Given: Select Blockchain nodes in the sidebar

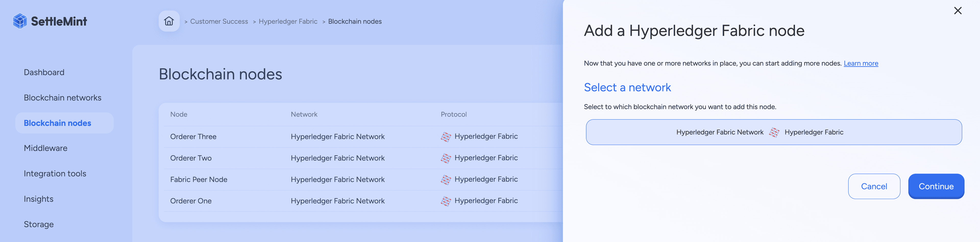Looking at the screenshot, I should [64, 123].
